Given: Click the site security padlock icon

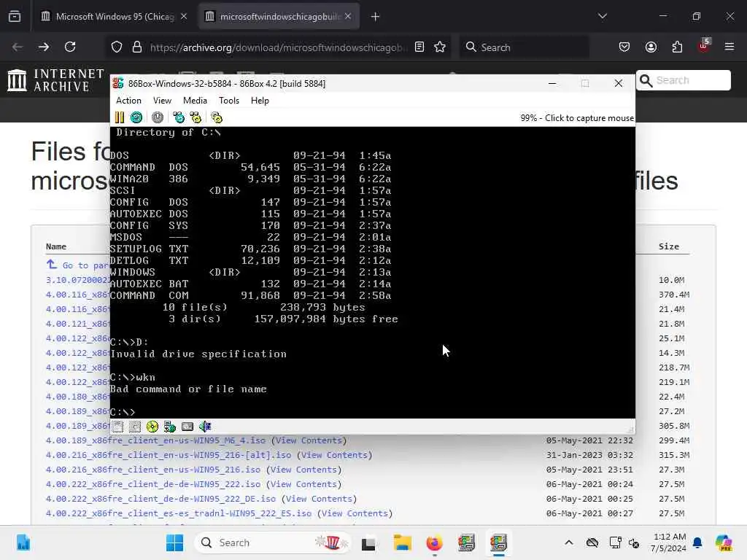Looking at the screenshot, I should (137, 47).
